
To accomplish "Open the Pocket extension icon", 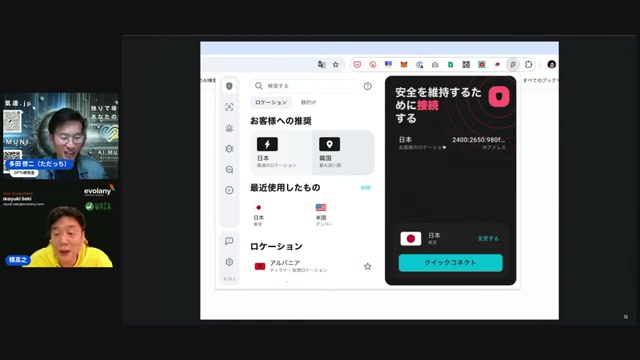I will click(x=357, y=64).
